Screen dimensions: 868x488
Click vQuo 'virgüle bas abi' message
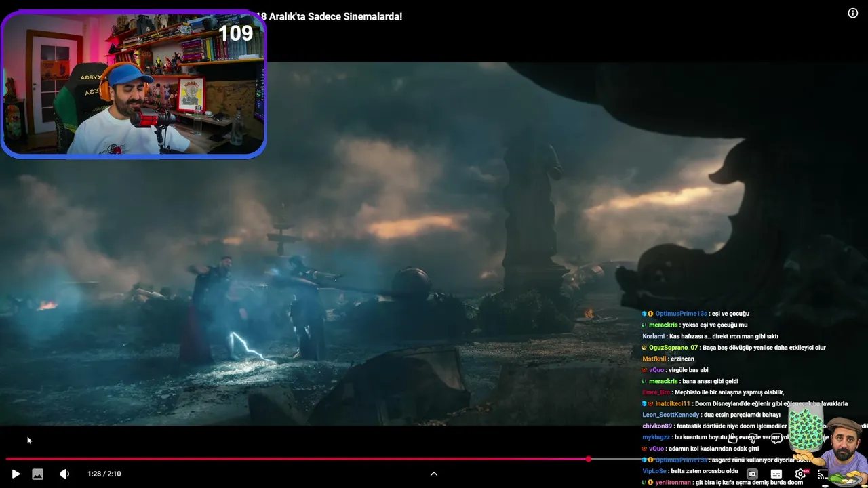point(675,370)
